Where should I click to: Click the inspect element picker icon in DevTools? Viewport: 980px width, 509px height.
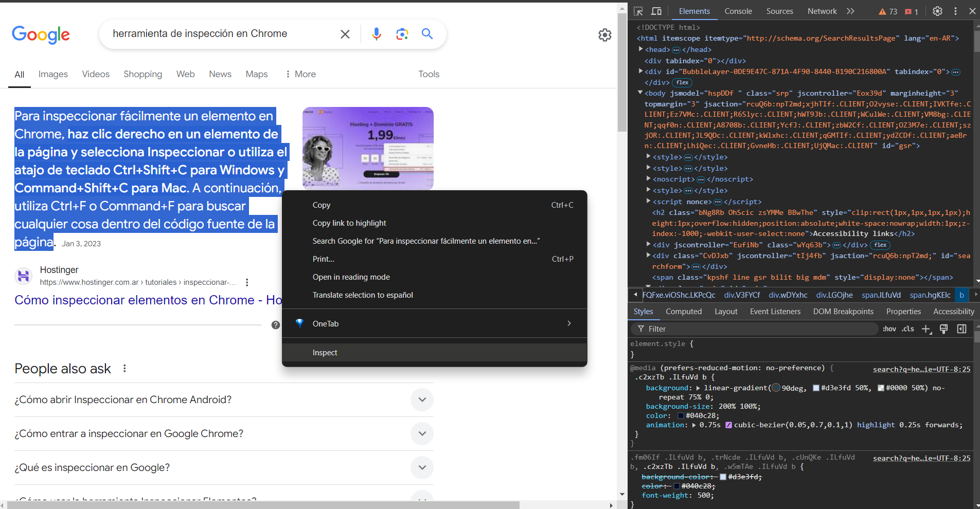(638, 11)
